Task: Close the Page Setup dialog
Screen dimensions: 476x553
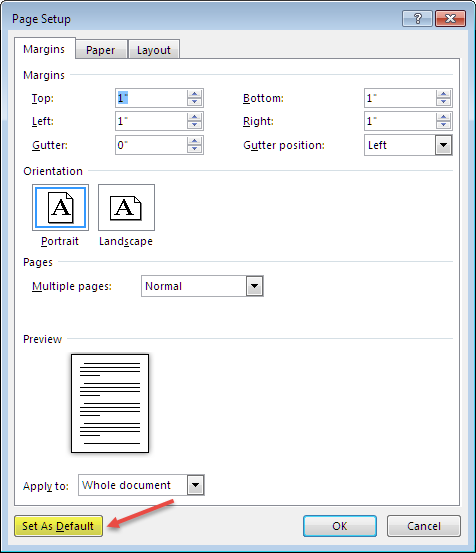Action: click(x=450, y=18)
